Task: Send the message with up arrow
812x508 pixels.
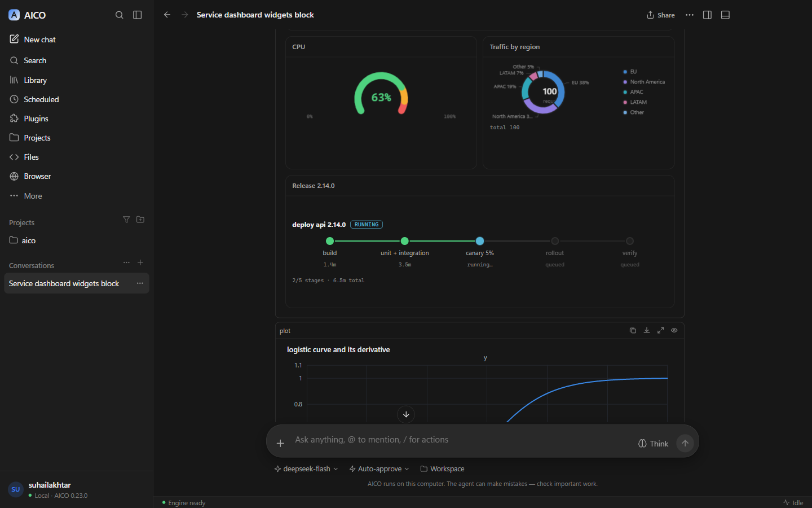Action: pyautogui.click(x=685, y=443)
